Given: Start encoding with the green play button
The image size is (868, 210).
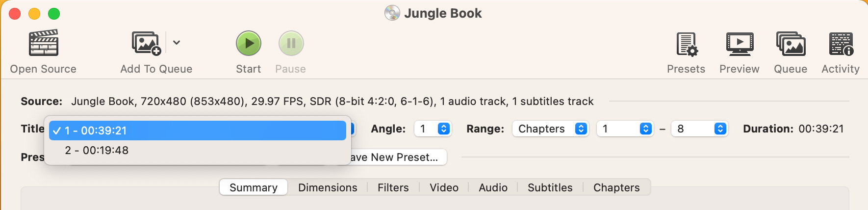Looking at the screenshot, I should point(249,43).
